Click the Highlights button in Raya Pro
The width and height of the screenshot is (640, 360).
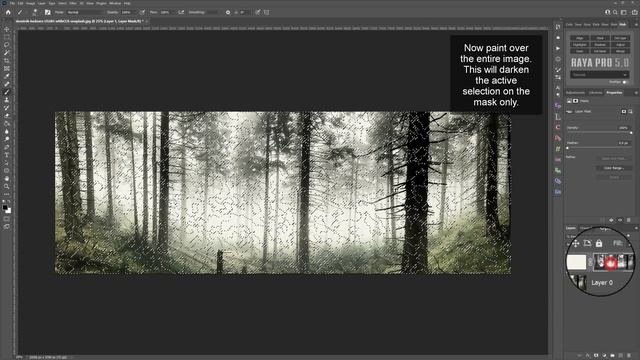coord(580,44)
